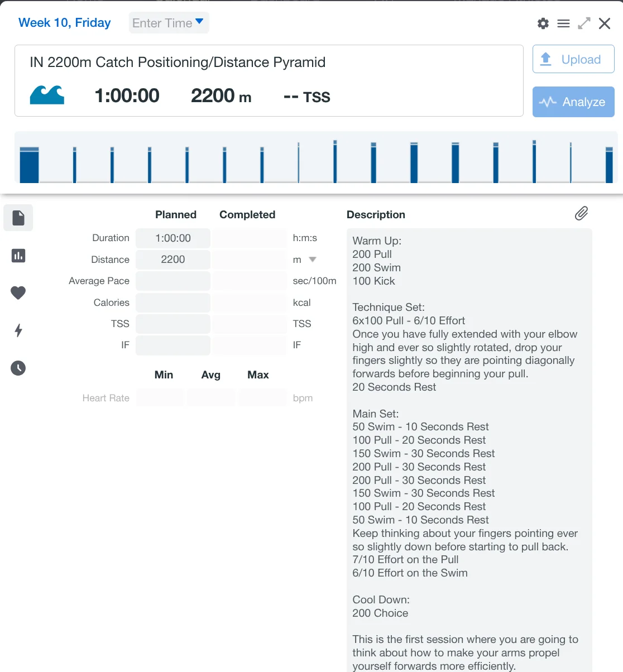This screenshot has width=623, height=672.
Task: Open the hamburger menu icon
Action: point(564,23)
